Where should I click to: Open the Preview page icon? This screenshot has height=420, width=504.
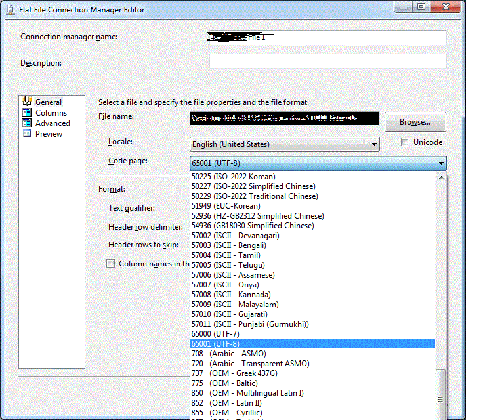coord(27,133)
